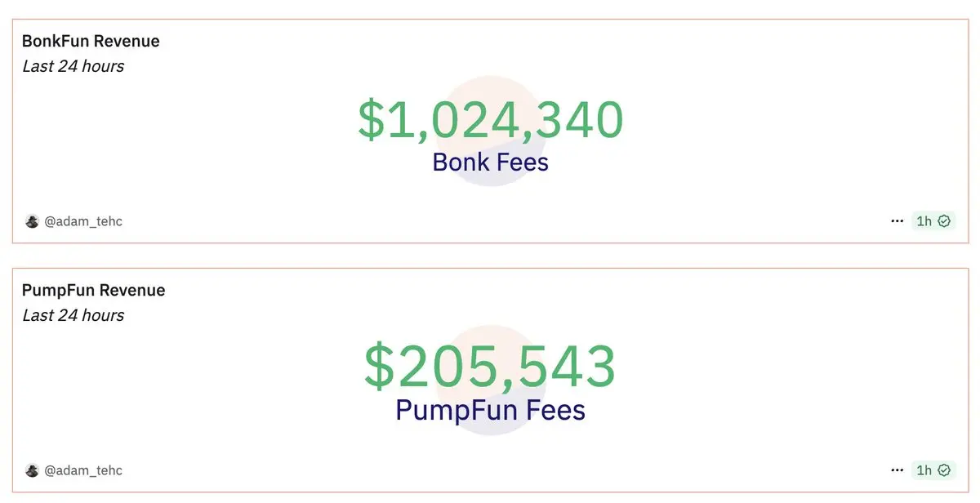Click the verified checkmark icon in the PumpFun panel
Image resolution: width=980 pixels, height=503 pixels.
[944, 470]
